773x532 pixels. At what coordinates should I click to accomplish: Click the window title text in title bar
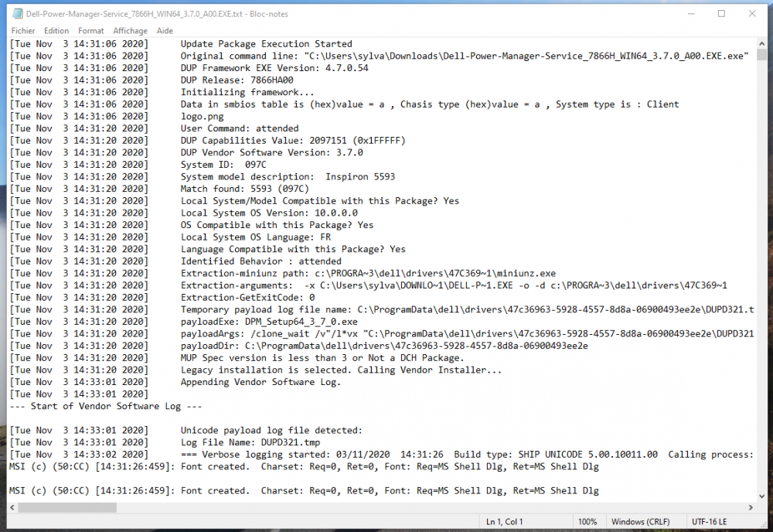(x=157, y=14)
